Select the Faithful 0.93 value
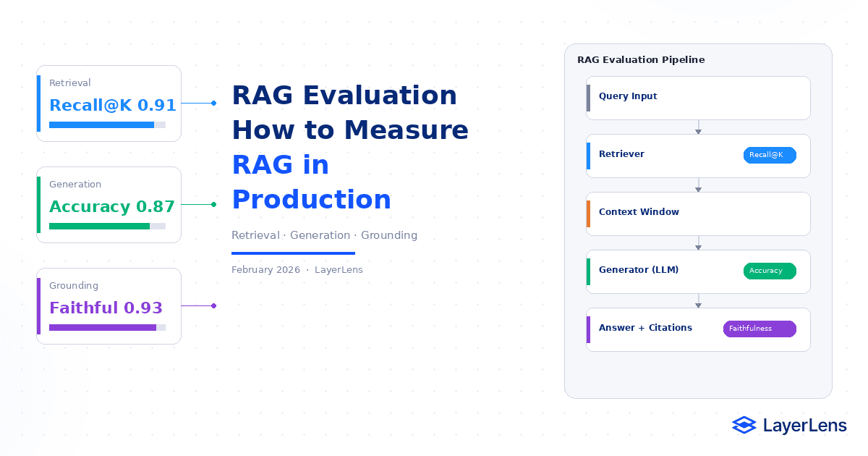The image size is (868, 456). 106,308
